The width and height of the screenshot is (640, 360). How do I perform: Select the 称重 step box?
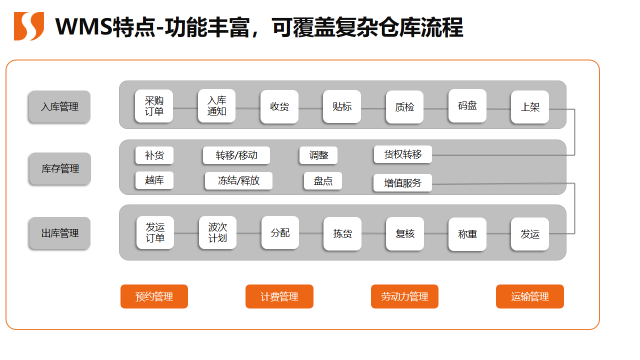click(467, 234)
